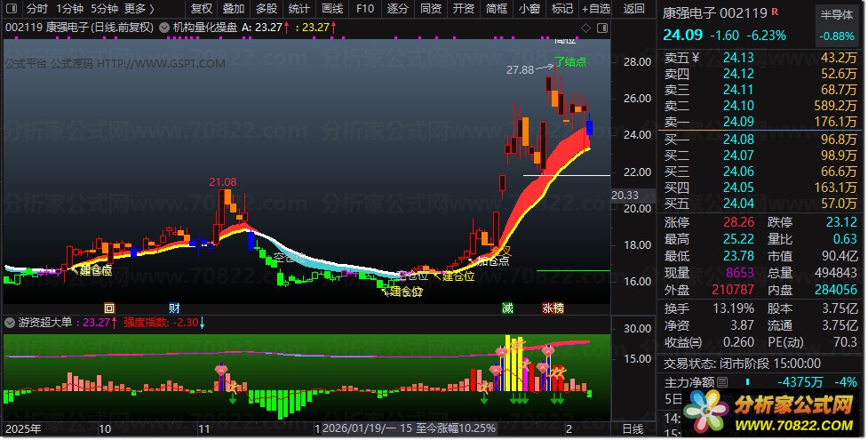This screenshot has width=868, height=440.
Task: Click the 内盘 value 284056
Action: click(x=836, y=289)
